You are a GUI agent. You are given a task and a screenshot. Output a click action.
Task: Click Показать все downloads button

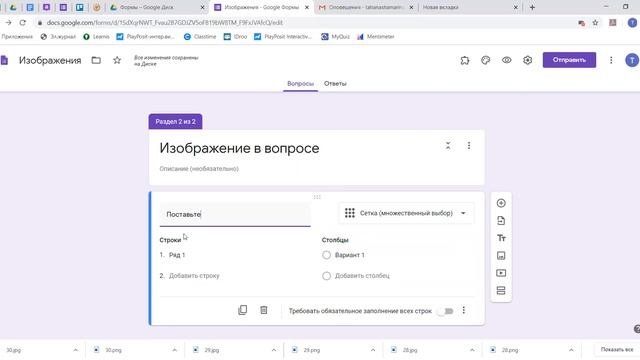click(617, 350)
